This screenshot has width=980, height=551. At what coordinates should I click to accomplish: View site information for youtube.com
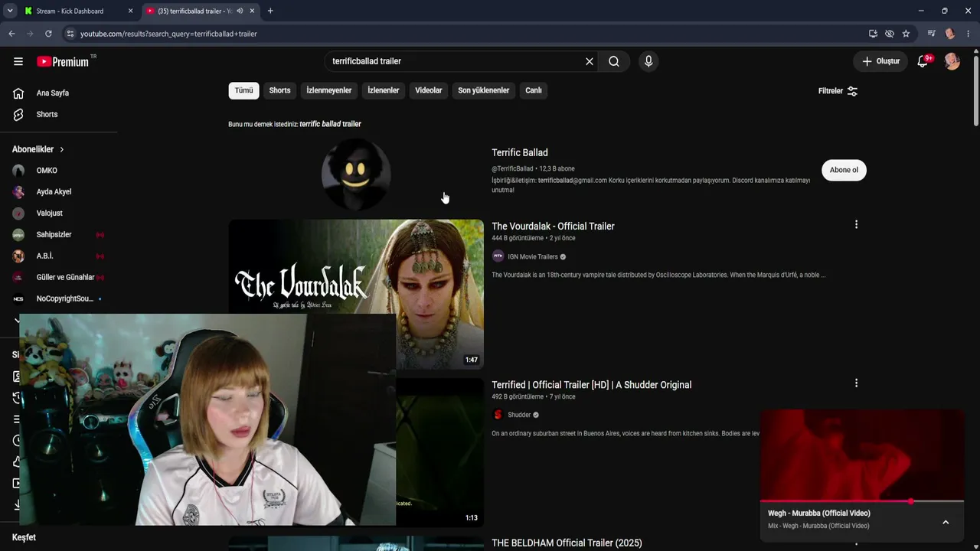coord(70,34)
